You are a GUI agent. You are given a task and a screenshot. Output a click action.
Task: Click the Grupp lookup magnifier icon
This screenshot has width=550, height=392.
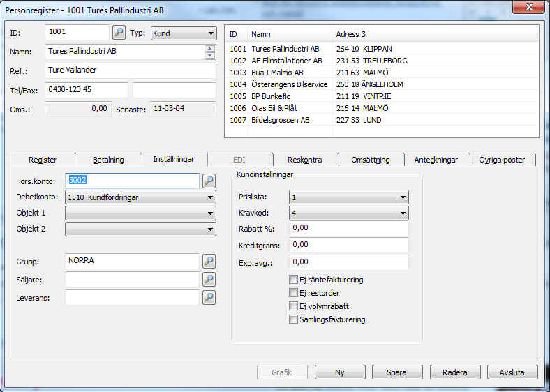click(209, 261)
